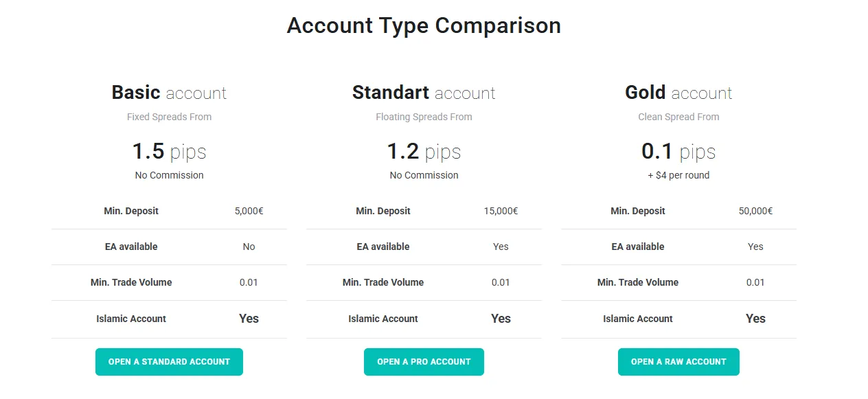
Task: Click the Standart account title
Action: [424, 93]
